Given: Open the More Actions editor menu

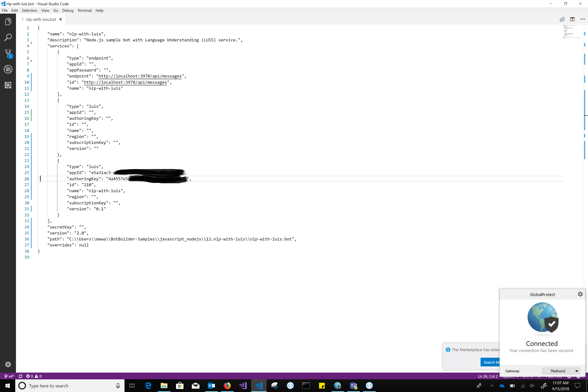Looking at the screenshot, I should 583,19.
